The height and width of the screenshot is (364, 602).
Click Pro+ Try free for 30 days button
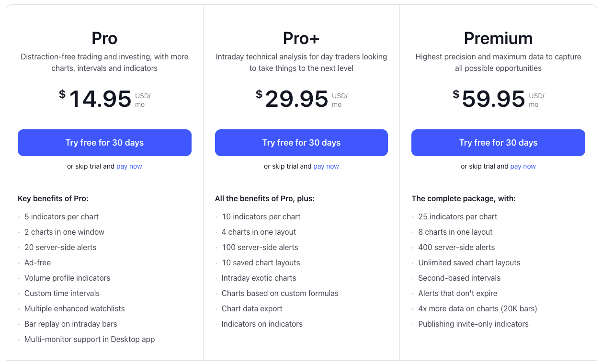(x=301, y=143)
